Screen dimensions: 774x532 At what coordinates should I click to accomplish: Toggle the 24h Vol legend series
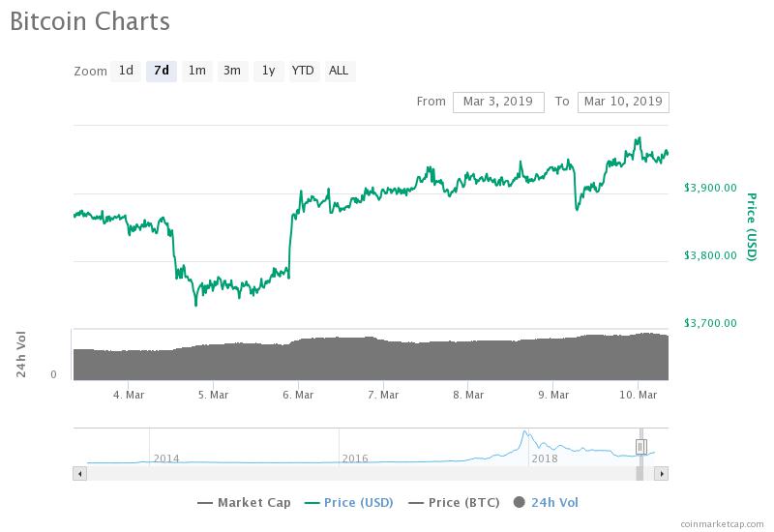547,502
